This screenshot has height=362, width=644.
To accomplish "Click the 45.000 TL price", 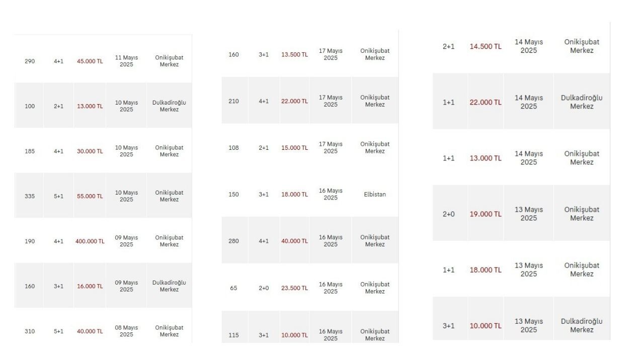I will pos(90,61).
